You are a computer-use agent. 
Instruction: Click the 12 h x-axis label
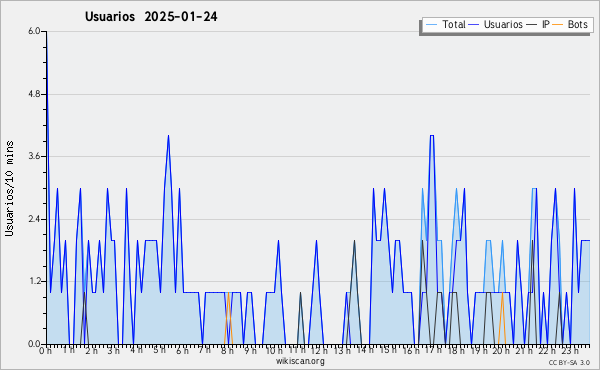(319, 350)
